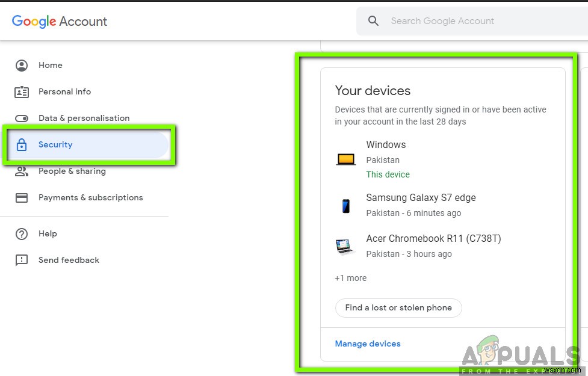
Task: Click the Acer Chromebook R11 laptop thumbnail
Action: pos(345,246)
